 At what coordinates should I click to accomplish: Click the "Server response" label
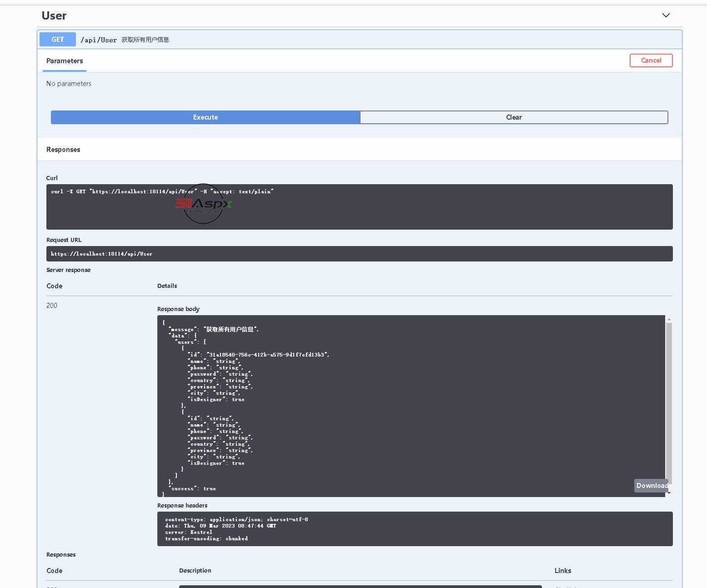68,270
